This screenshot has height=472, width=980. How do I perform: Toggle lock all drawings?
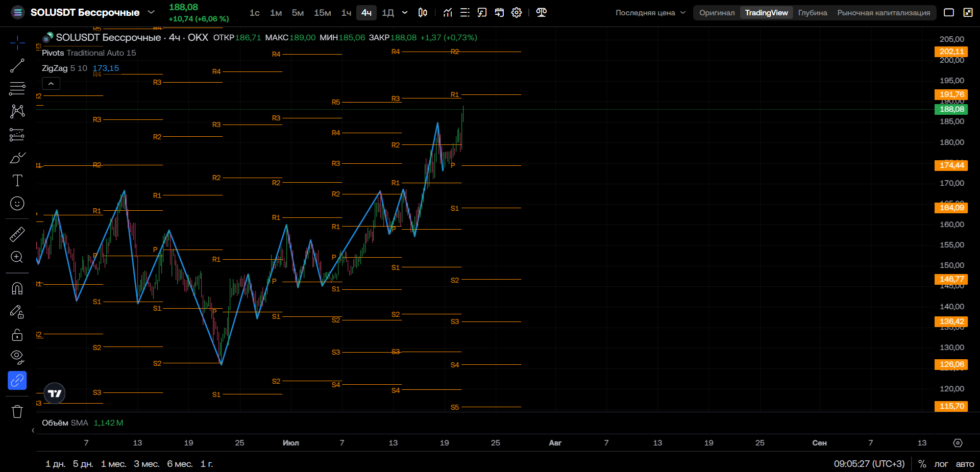[x=17, y=334]
